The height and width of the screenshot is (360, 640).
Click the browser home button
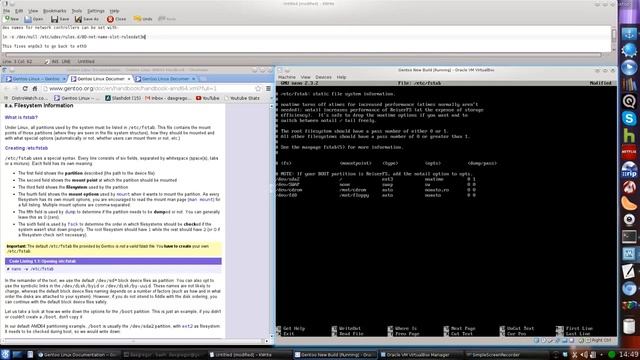pos(35,88)
